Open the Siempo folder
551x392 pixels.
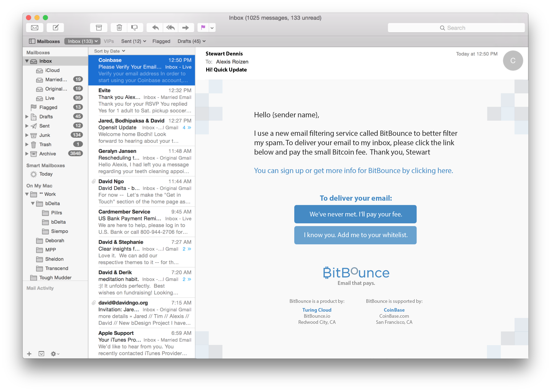(x=55, y=231)
